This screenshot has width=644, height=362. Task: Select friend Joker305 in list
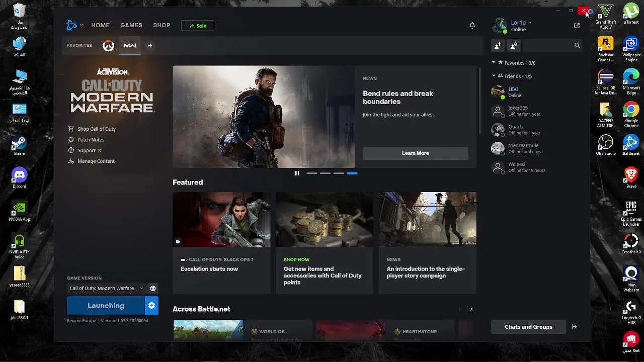[x=536, y=111]
